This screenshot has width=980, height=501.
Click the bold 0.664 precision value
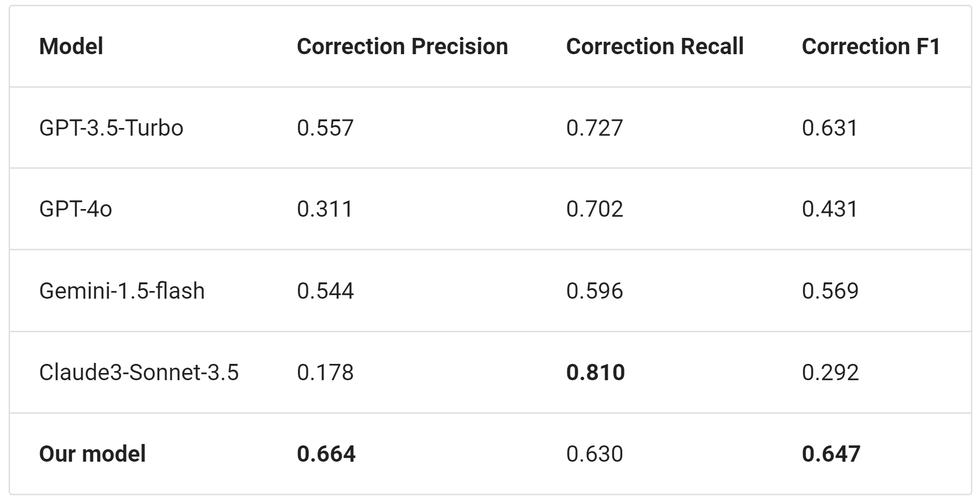(x=326, y=454)
